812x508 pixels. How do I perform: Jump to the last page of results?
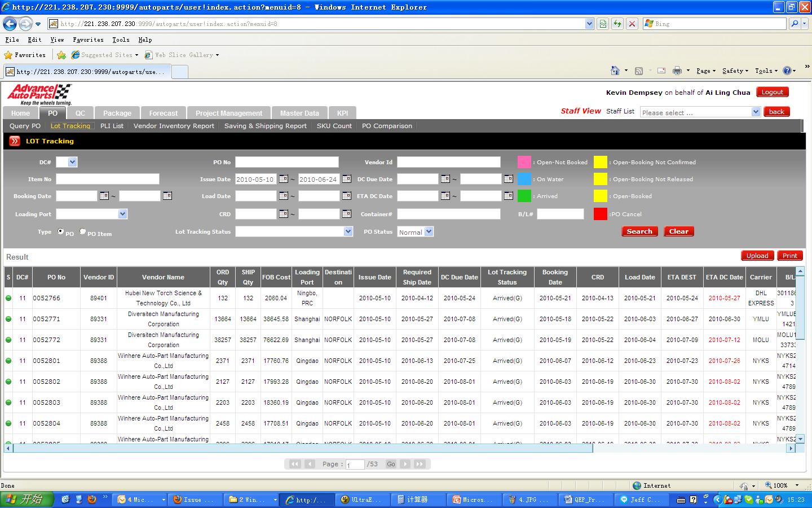pyautogui.click(x=420, y=464)
